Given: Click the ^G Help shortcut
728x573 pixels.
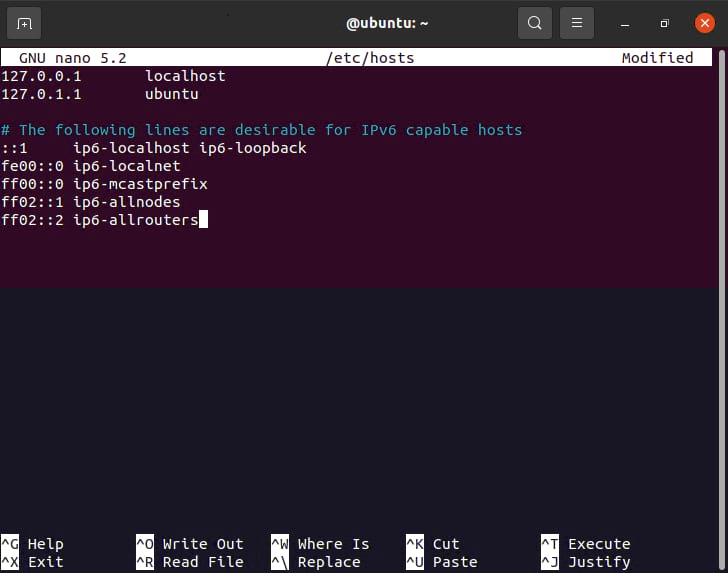Looking at the screenshot, I should point(33,544).
